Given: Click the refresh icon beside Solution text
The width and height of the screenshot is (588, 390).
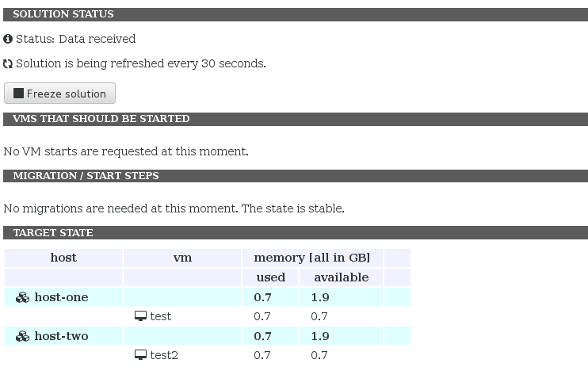Looking at the screenshot, I should click(x=8, y=64).
